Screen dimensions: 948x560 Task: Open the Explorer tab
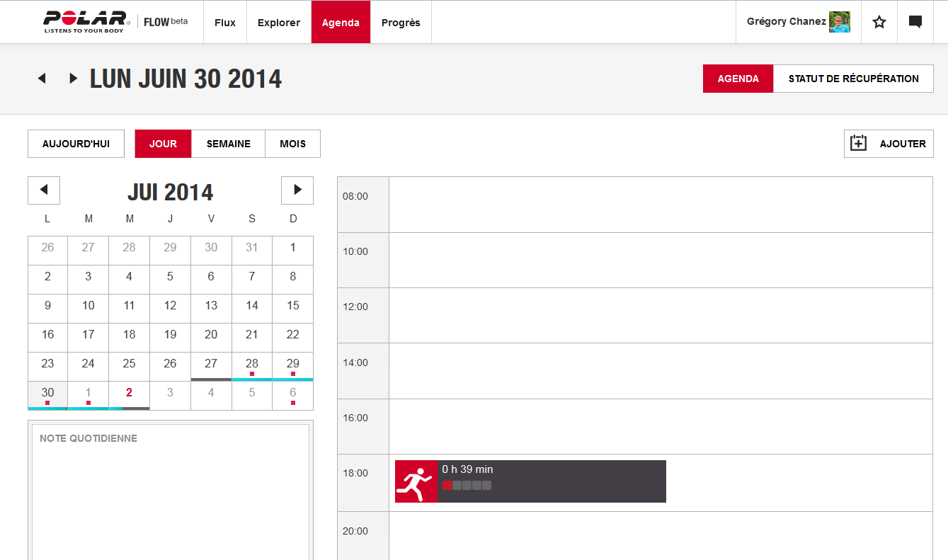click(x=279, y=22)
